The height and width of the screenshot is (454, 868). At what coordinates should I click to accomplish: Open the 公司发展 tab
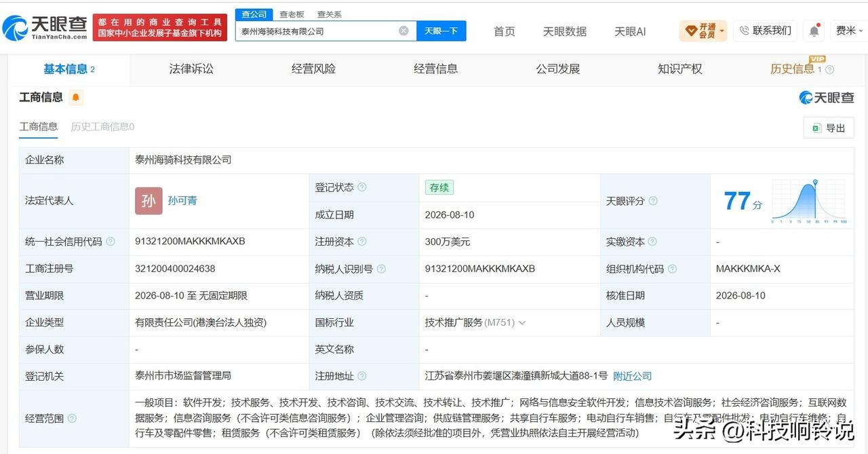557,69
